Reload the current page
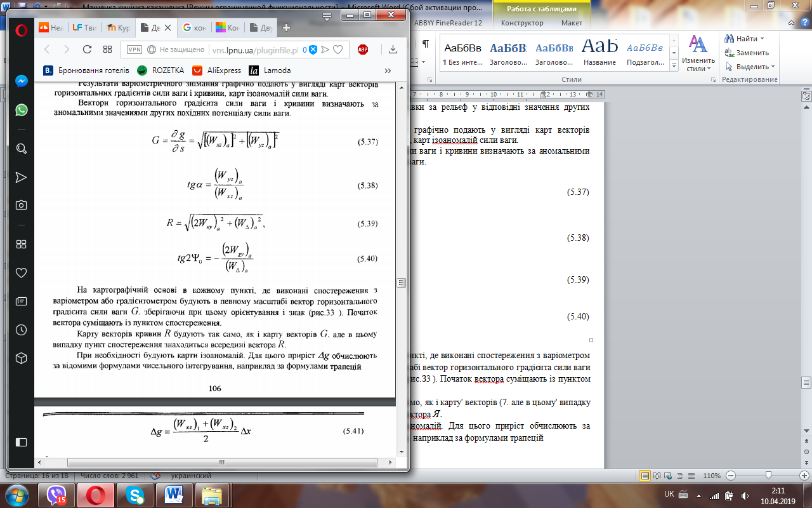 tap(88, 49)
